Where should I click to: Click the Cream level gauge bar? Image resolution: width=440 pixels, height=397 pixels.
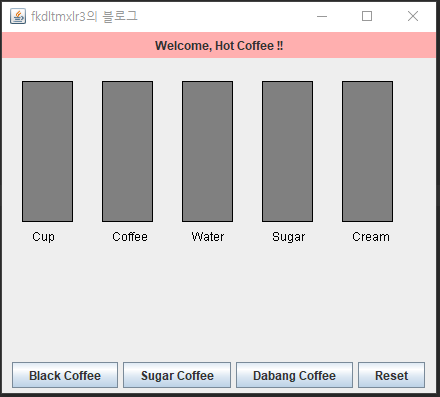tap(367, 151)
